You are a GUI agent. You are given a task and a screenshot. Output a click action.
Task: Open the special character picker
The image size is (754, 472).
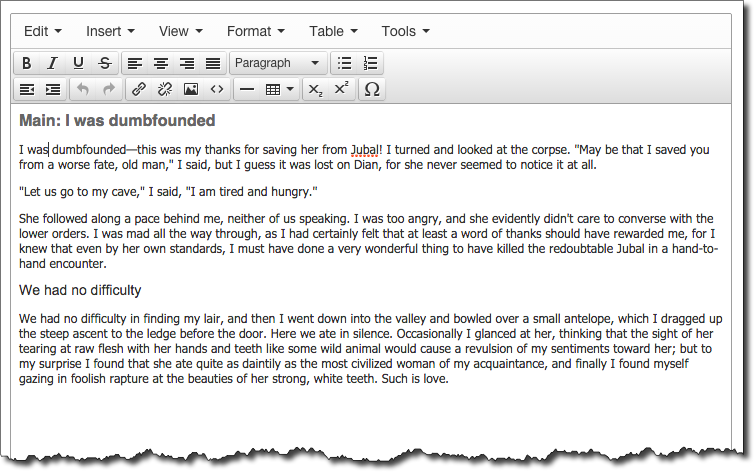(x=372, y=89)
